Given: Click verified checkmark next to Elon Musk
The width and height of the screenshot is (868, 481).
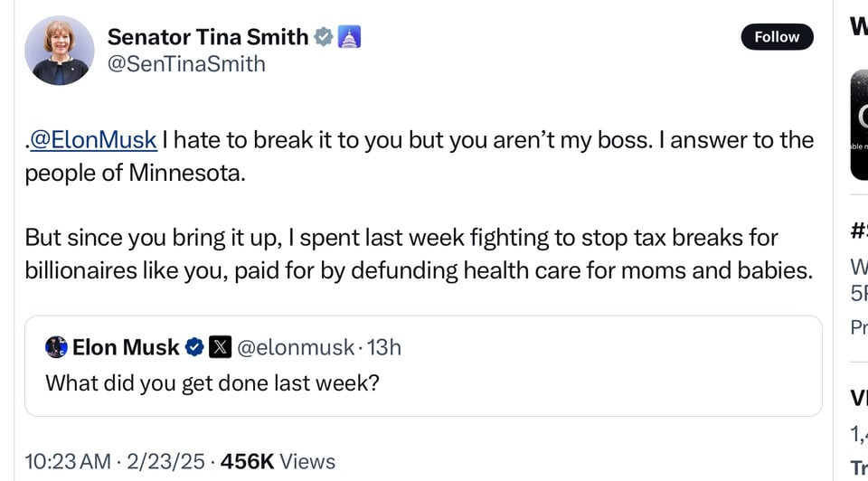Looking at the screenshot, I should pos(193,347).
